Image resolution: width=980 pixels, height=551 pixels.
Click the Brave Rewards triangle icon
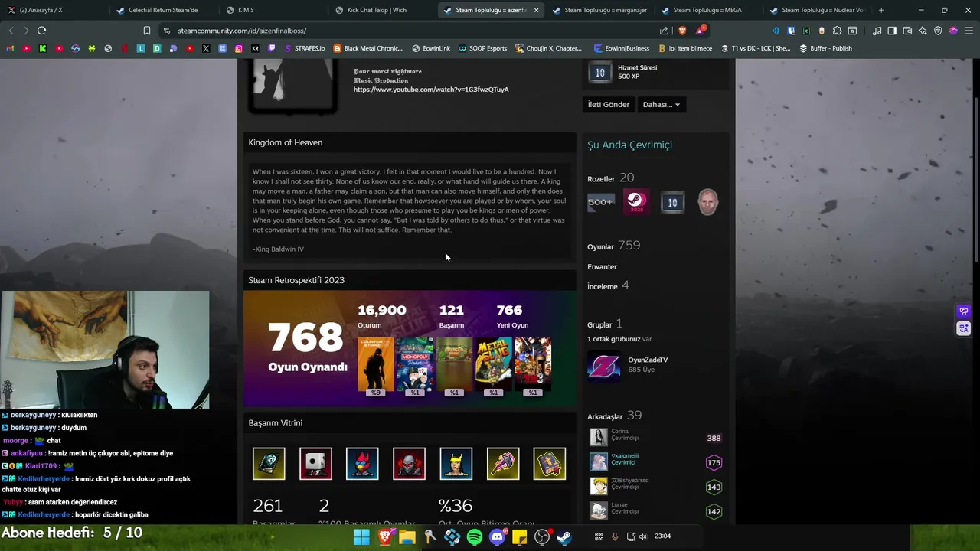pyautogui.click(x=701, y=31)
